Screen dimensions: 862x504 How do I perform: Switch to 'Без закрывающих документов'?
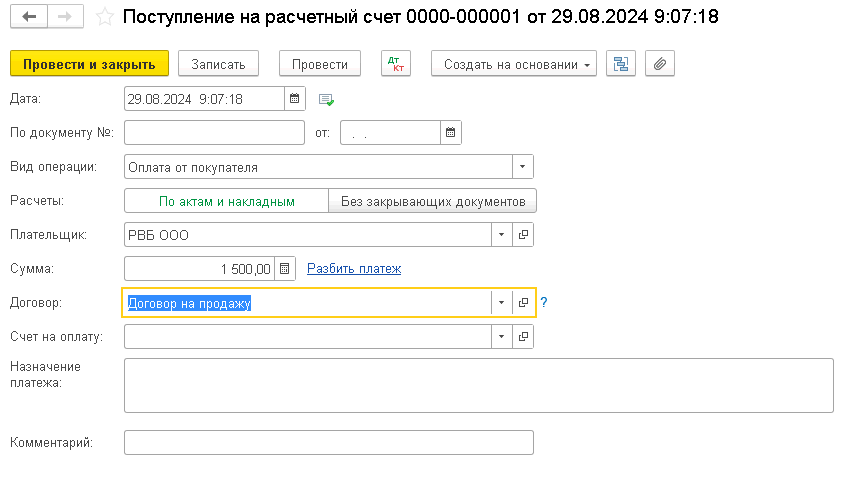tap(433, 201)
